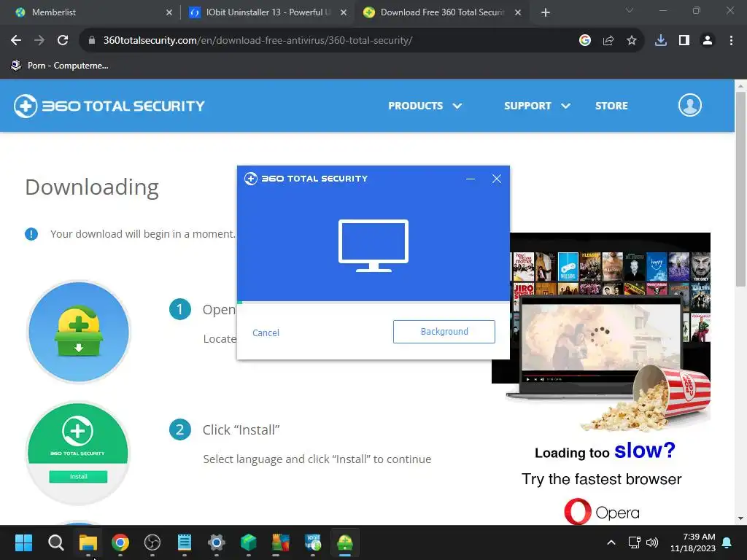747x560 pixels.
Task: Open Settings gear from taskbar
Action: pos(216,542)
